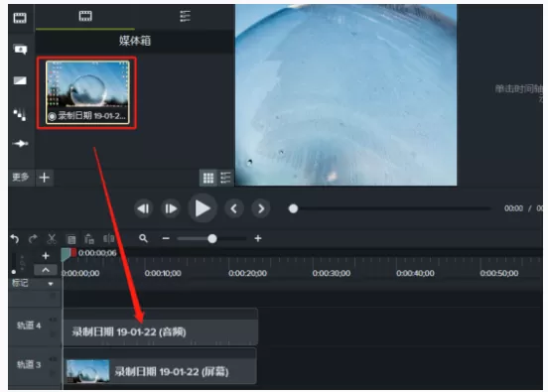Image resolution: width=548 pixels, height=392 pixels.
Task: Split the clip at the playhead
Action: [x=108, y=239]
